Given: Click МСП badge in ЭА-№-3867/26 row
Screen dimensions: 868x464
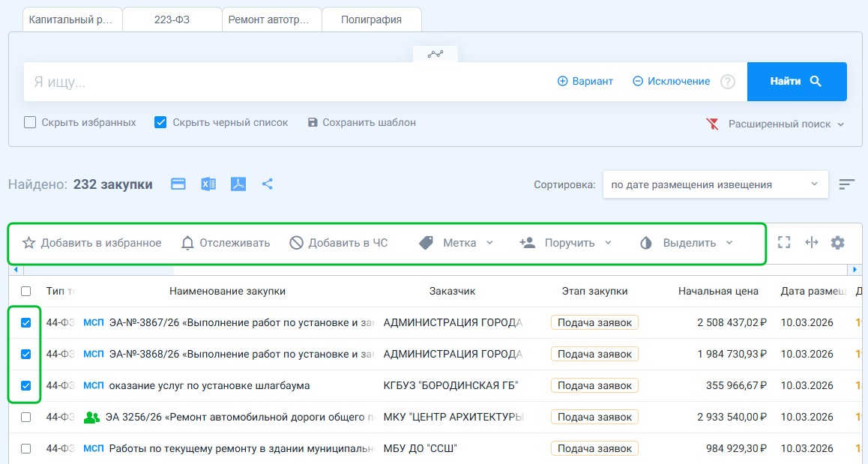Looking at the screenshot, I should tap(93, 322).
